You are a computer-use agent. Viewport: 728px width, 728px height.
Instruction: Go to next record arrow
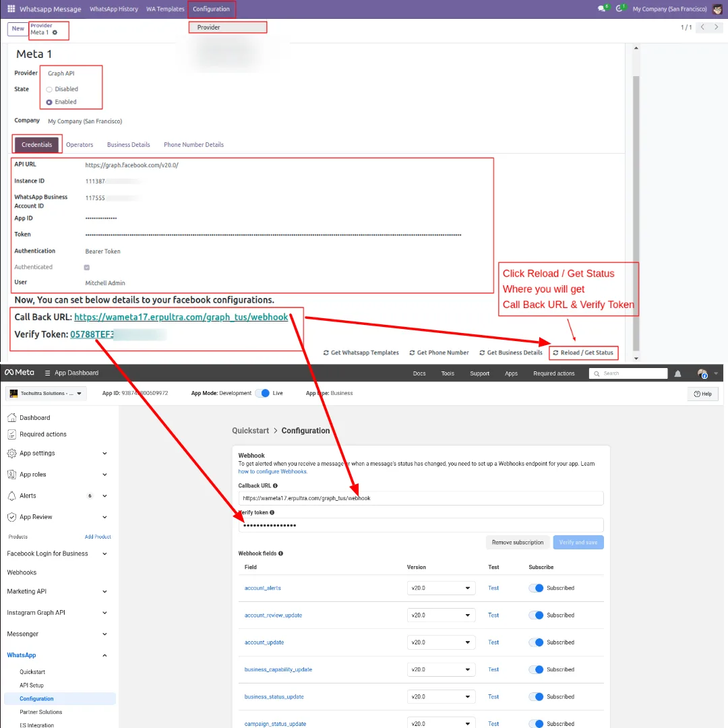tap(717, 27)
